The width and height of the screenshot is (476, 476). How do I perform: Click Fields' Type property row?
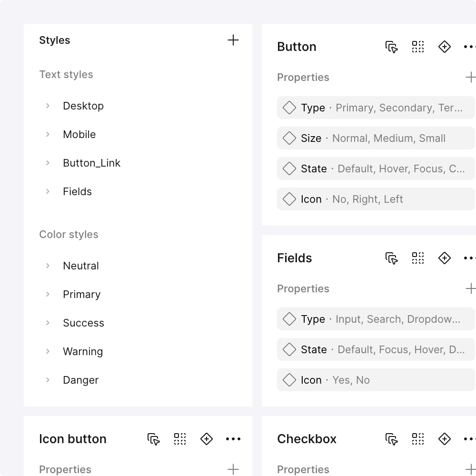pos(376,319)
